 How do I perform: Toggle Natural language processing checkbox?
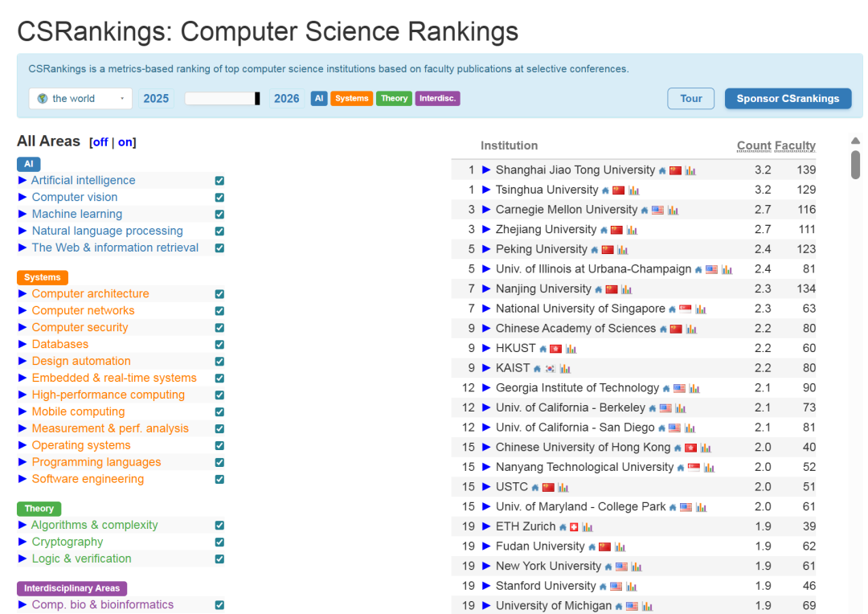(219, 231)
